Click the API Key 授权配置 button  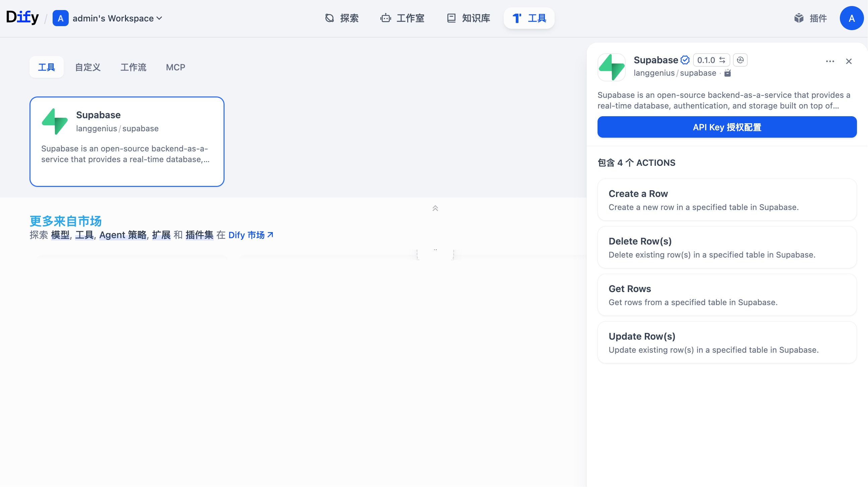(727, 127)
